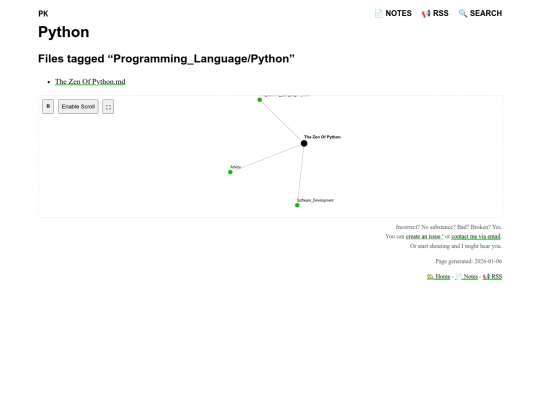The width and height of the screenshot is (540, 405).
Task: Click the footer house icon
Action: coord(430,277)
